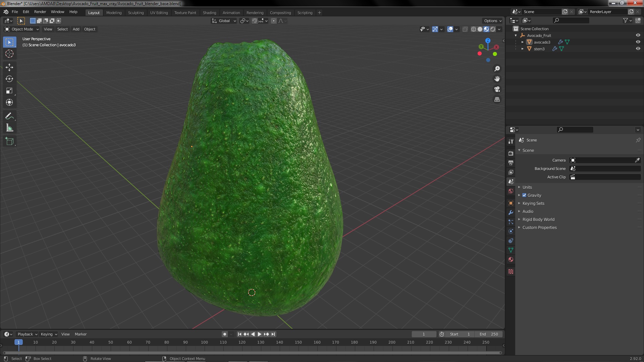Toggle camera view in viewport
This screenshot has height=362, width=644.
click(497, 89)
